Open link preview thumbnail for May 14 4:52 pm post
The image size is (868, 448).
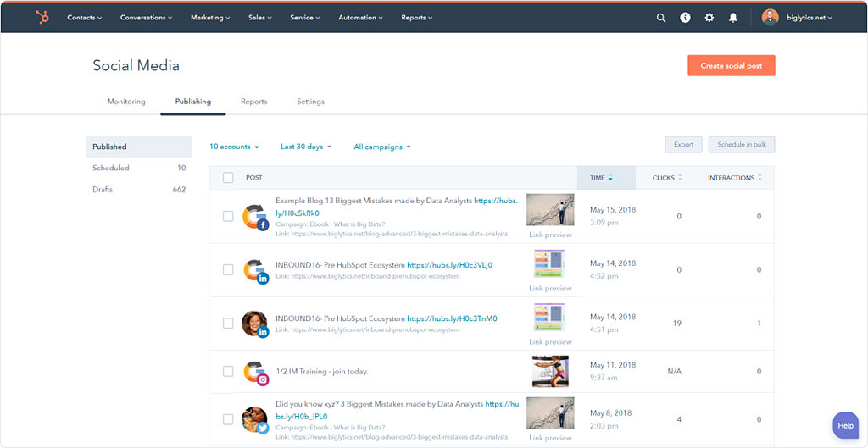pos(549,263)
